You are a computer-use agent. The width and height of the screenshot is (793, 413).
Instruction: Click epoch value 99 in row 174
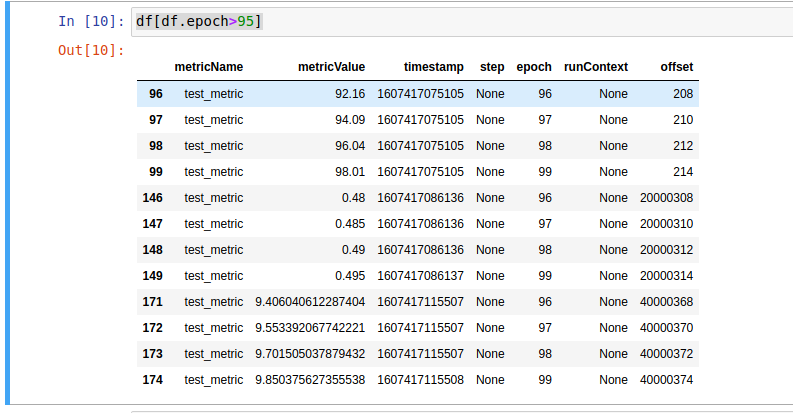point(545,380)
